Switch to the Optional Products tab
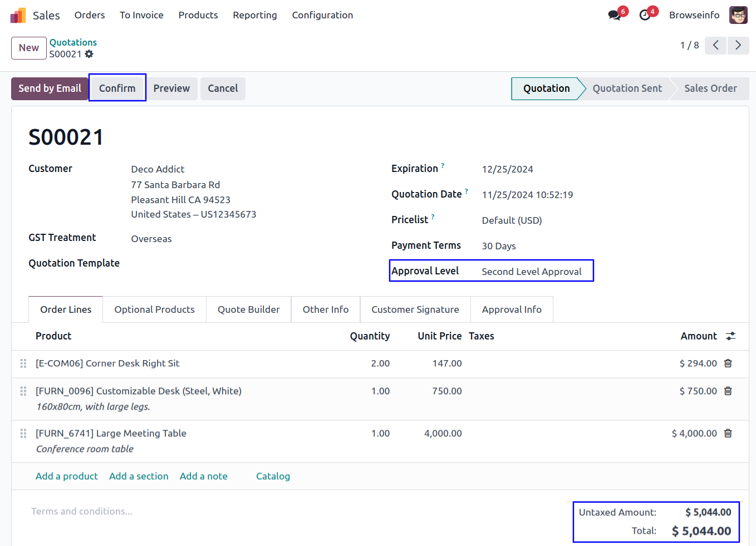 154,309
